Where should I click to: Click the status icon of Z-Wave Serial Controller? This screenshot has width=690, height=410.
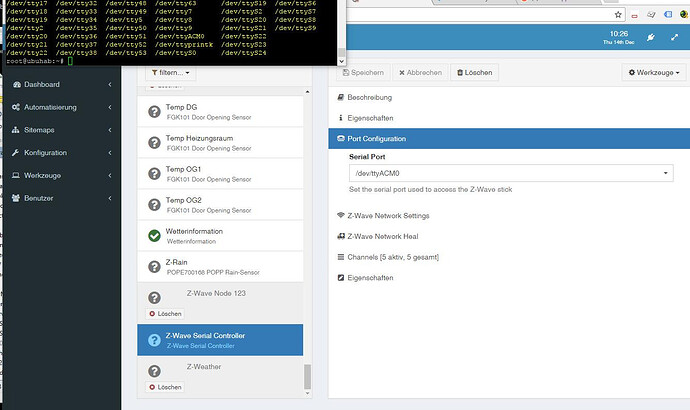coord(154,340)
